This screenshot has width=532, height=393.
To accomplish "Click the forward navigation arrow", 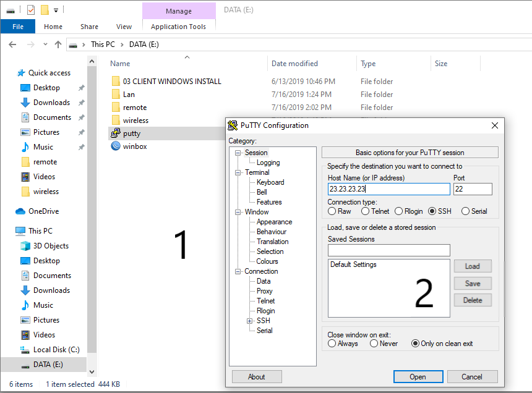I will click(x=30, y=44).
